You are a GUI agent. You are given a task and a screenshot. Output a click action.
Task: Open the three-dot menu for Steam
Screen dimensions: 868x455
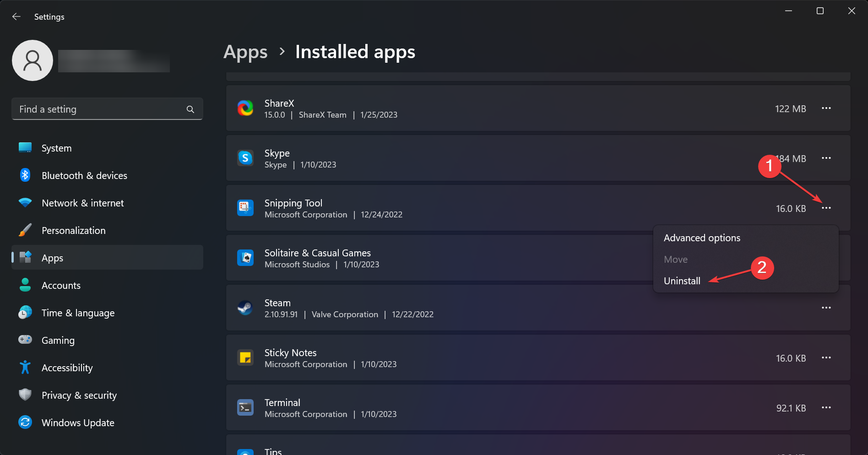[826, 308]
